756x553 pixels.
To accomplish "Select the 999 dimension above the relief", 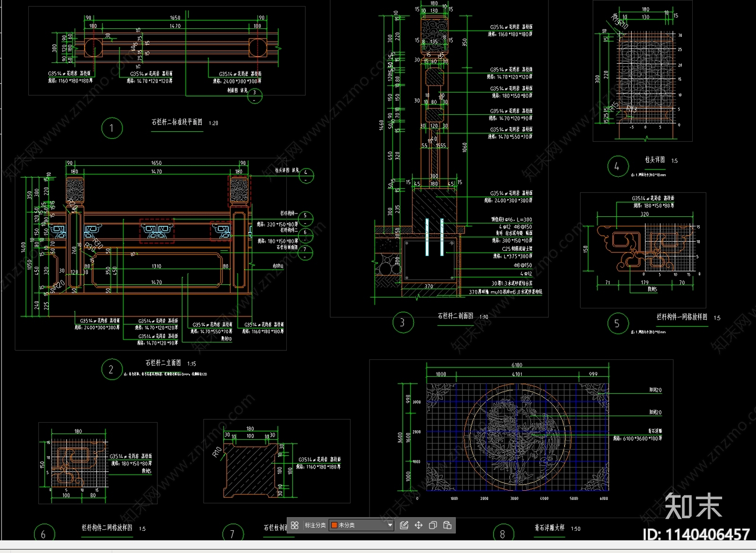I will 593,374.
